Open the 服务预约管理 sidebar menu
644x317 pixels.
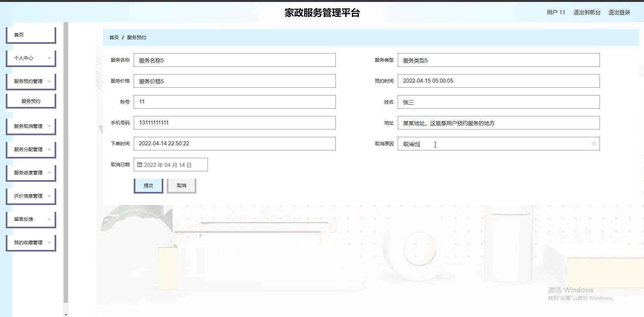click(31, 82)
